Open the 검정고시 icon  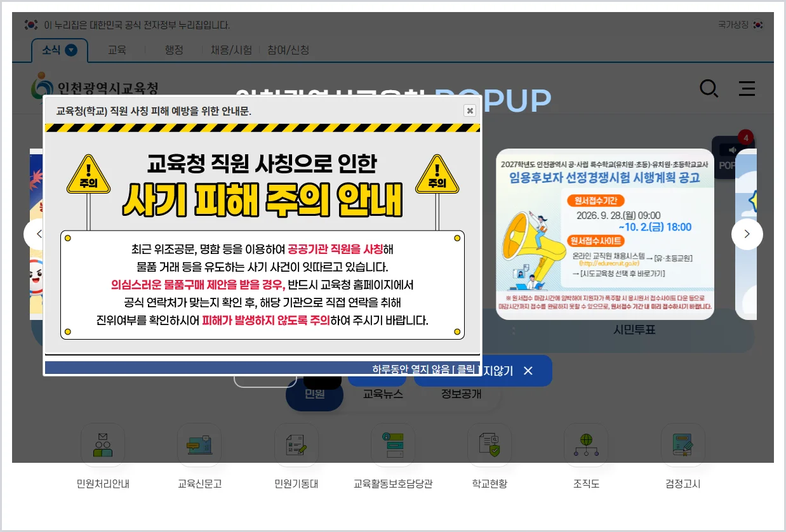point(683,445)
